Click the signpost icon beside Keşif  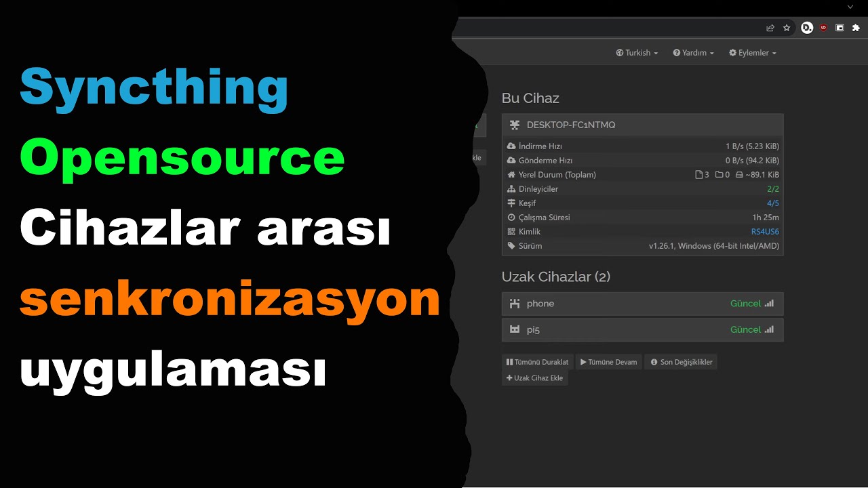511,203
